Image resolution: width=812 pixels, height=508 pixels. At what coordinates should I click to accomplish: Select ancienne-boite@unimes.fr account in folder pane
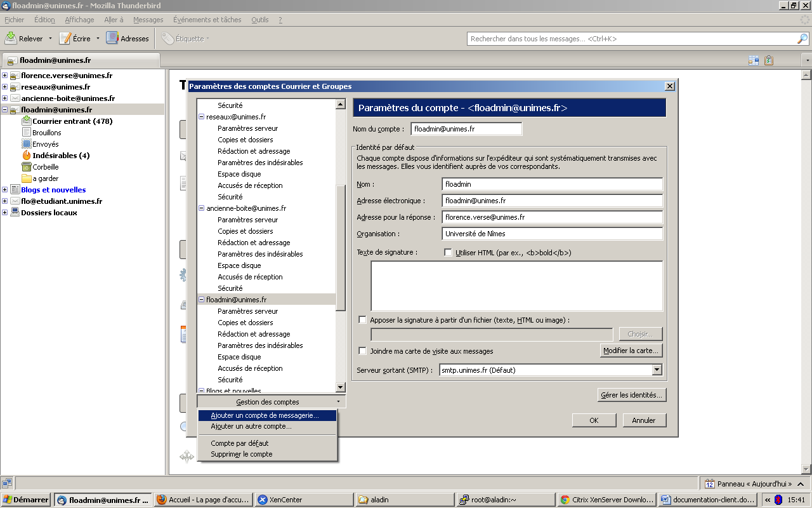(68, 98)
